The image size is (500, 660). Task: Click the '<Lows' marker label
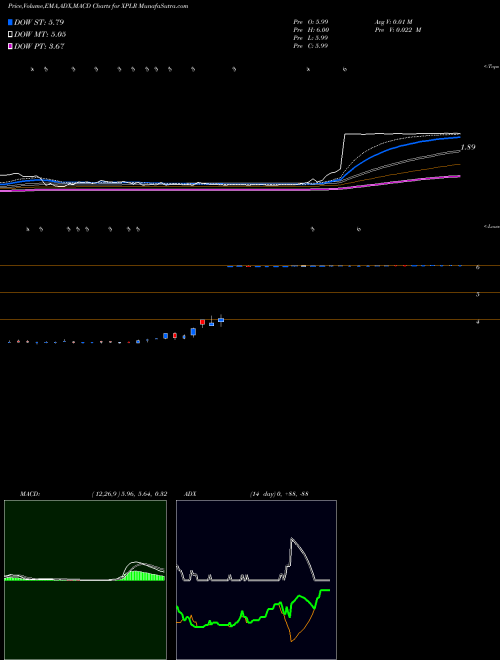pyautogui.click(x=492, y=226)
